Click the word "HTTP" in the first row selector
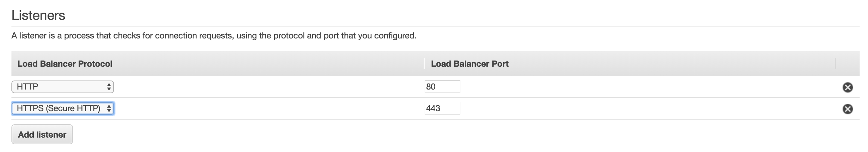 pyautogui.click(x=28, y=87)
